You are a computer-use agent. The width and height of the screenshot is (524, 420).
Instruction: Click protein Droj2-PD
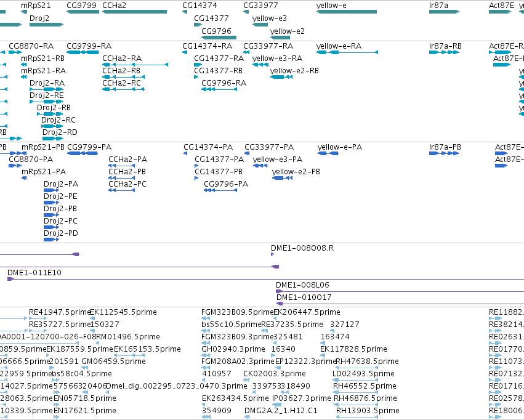click(52, 240)
